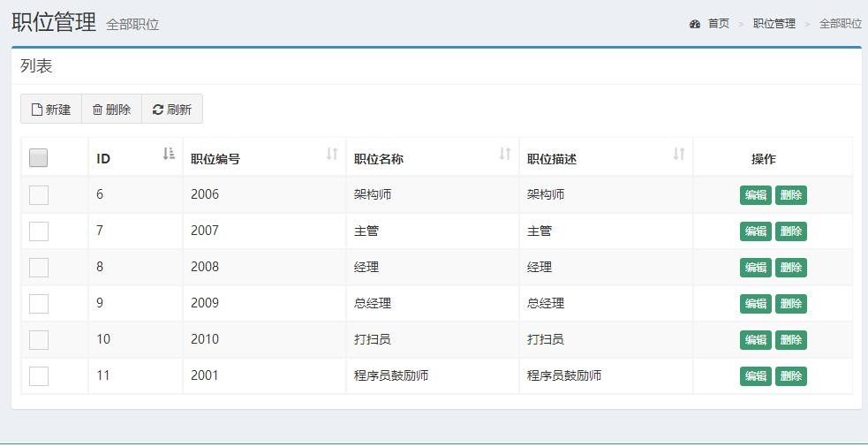Delete the 打扫员 row
Image resolution: width=868 pixels, height=447 pixels.
(x=791, y=340)
